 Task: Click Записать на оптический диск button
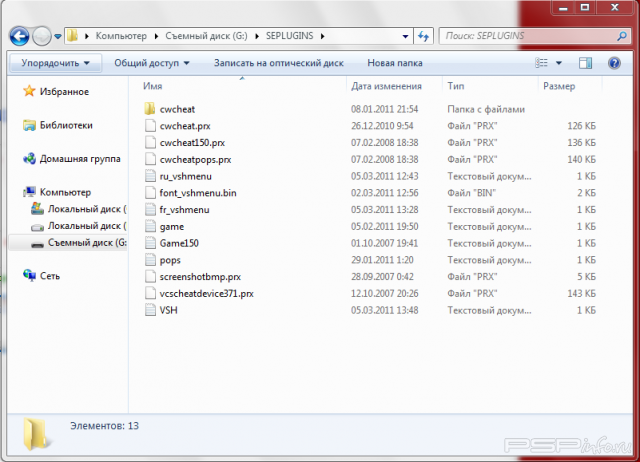click(x=278, y=63)
